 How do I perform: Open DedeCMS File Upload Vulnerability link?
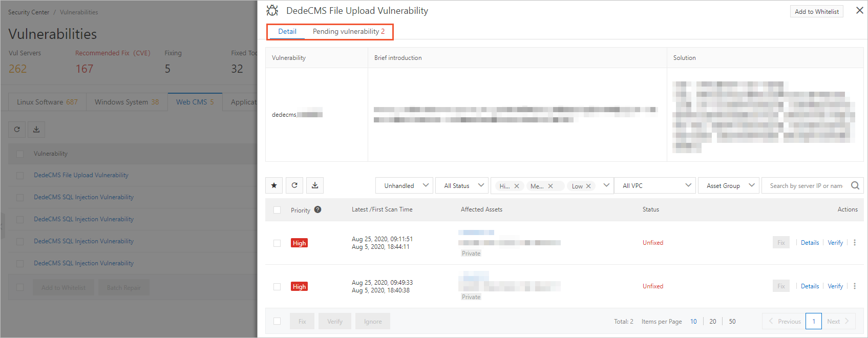(x=81, y=175)
